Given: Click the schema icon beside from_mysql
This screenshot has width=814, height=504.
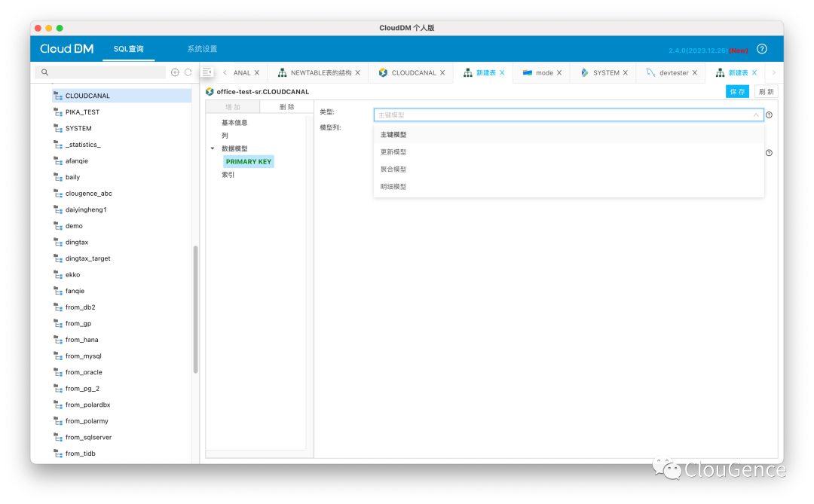Looking at the screenshot, I should [x=58, y=356].
